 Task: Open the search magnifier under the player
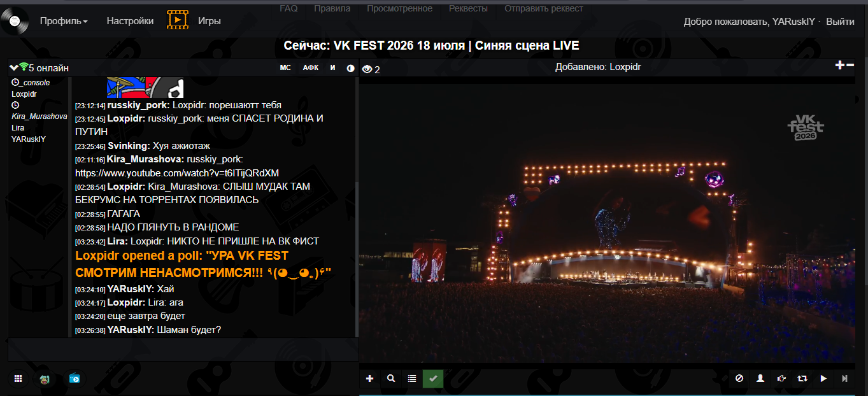(391, 378)
